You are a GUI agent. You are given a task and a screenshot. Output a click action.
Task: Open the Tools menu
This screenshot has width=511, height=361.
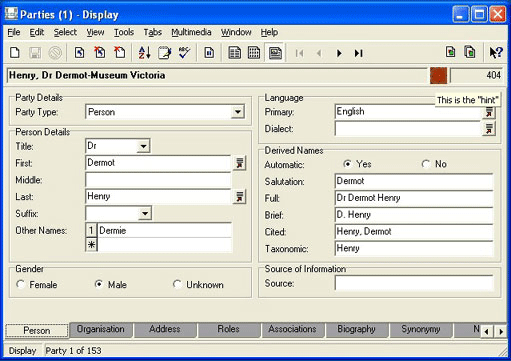click(124, 32)
